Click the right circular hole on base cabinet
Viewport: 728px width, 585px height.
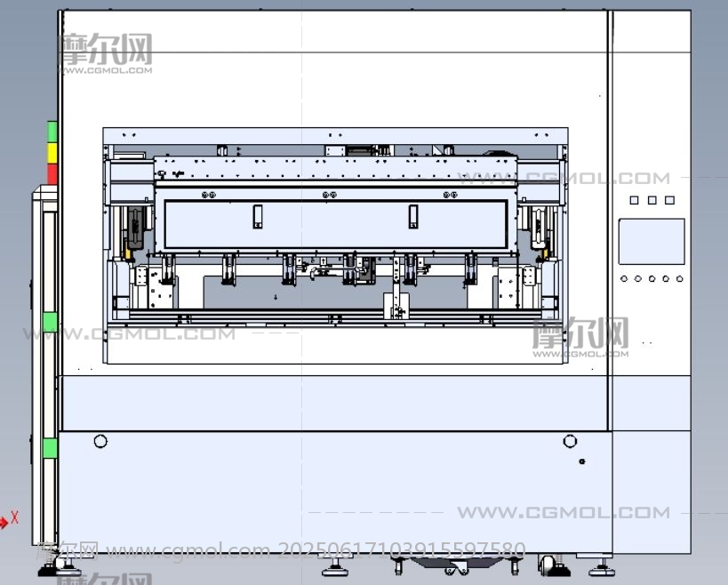[x=570, y=441]
